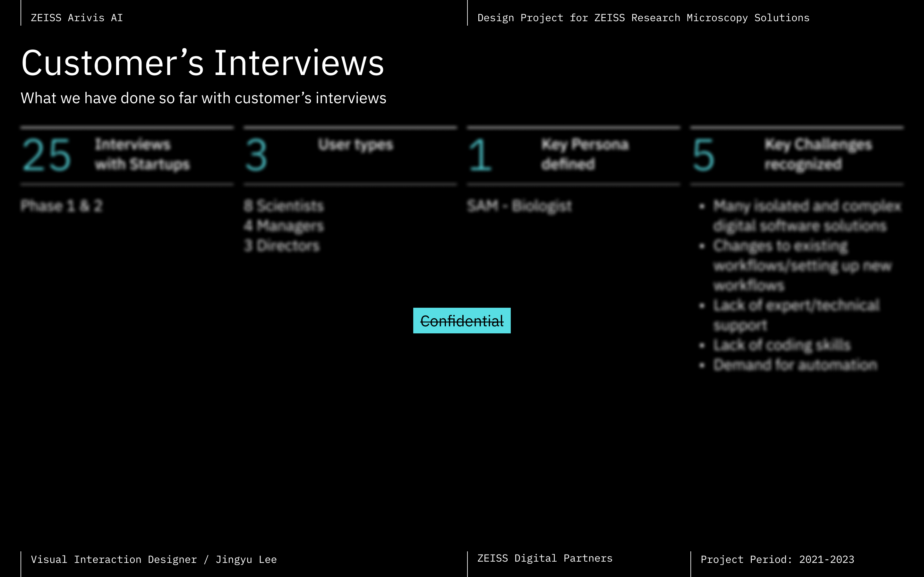
Task: Click the Project Period 2021-2023 text
Action: click(777, 559)
